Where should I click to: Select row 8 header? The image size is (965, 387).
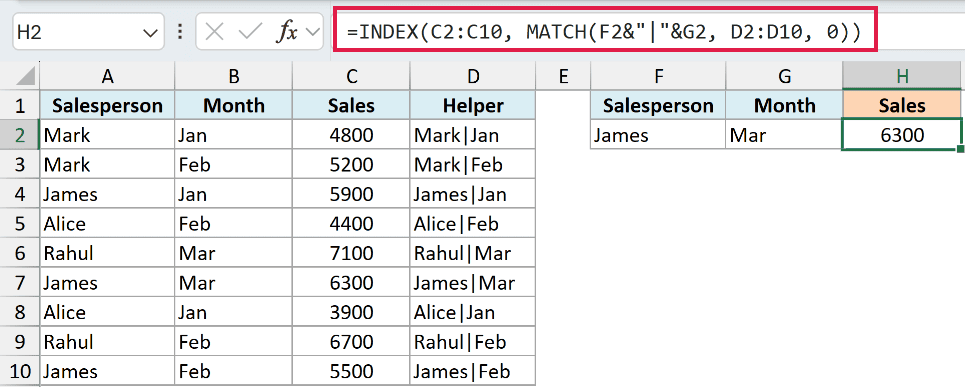tap(20, 312)
